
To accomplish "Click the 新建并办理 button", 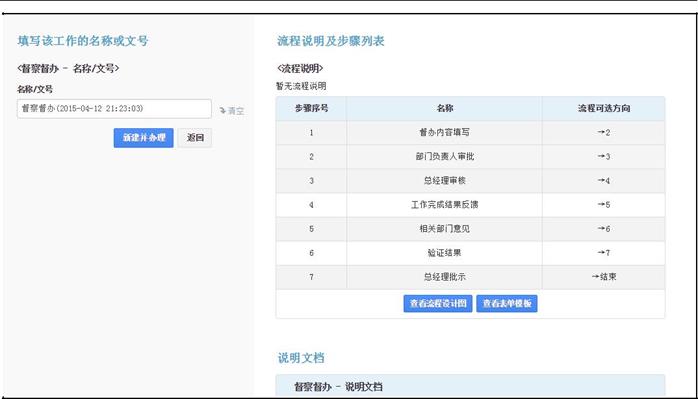I will pyautogui.click(x=143, y=138).
